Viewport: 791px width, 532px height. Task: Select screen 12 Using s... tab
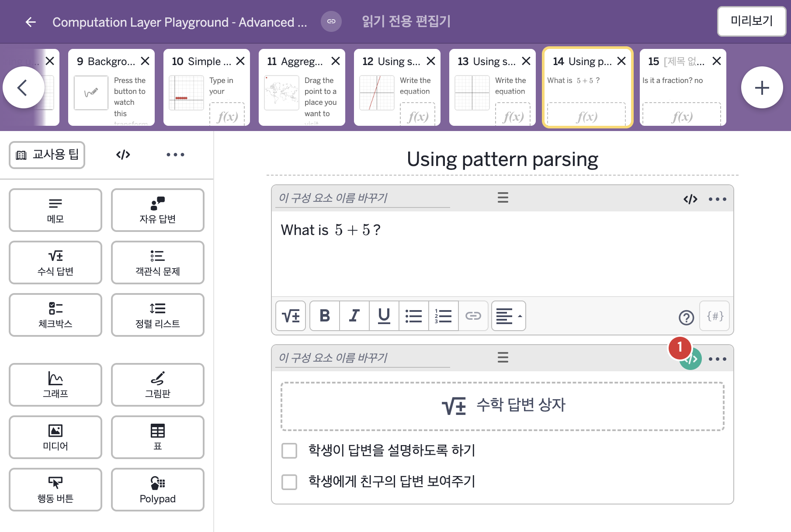tap(397, 87)
